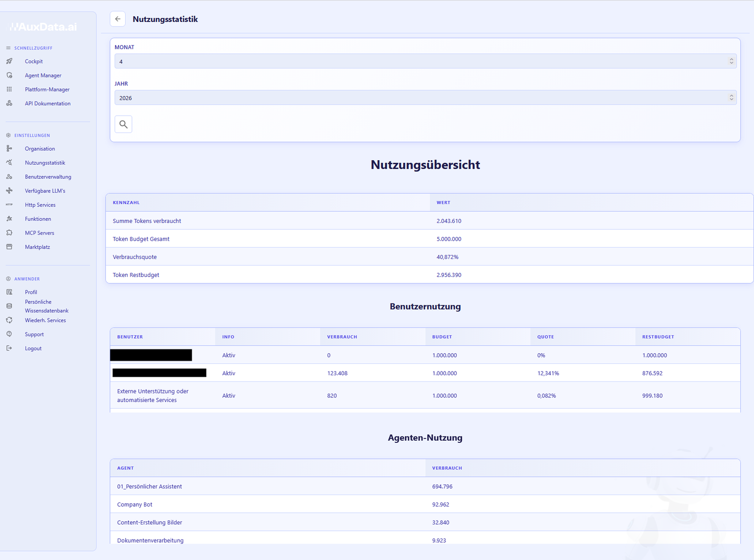Go to Funktionen page
Viewport: 754px width, 560px height.
[x=38, y=219]
